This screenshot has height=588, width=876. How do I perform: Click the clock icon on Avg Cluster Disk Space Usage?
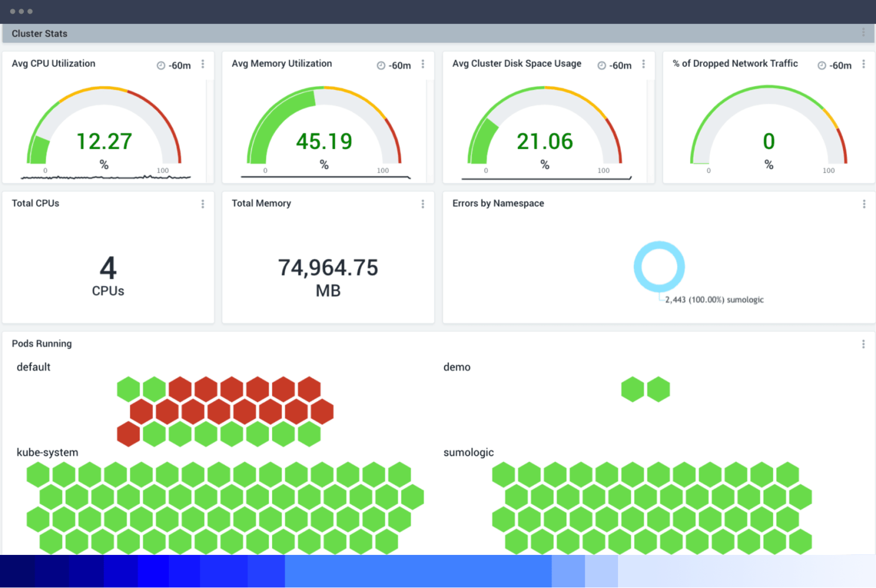[601, 65]
